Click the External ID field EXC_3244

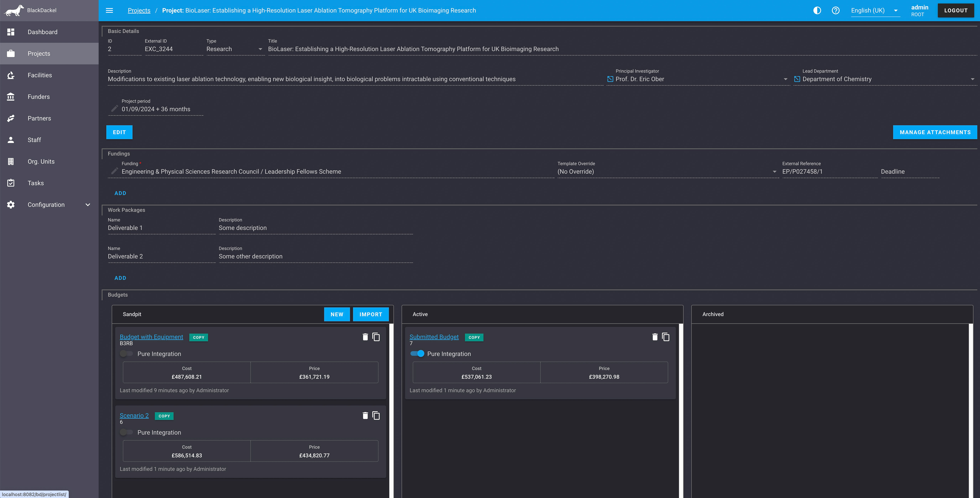click(x=174, y=49)
